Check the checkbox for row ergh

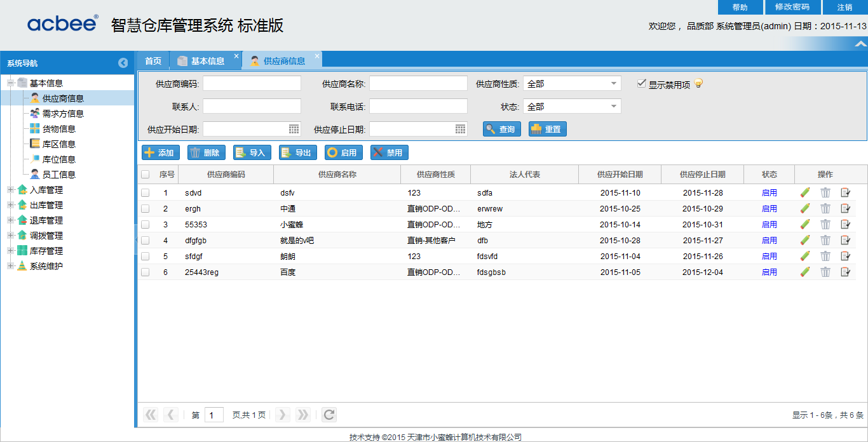click(145, 208)
